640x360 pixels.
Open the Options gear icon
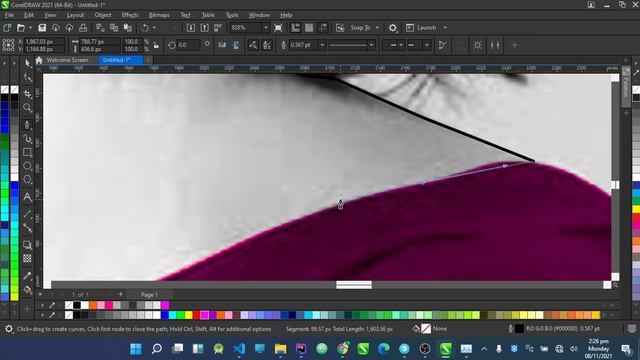click(x=393, y=28)
